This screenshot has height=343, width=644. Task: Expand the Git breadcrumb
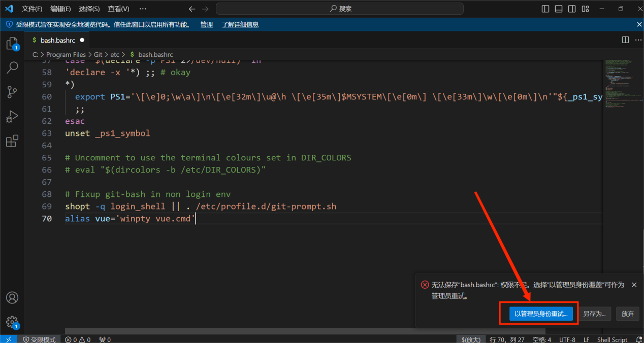(98, 54)
